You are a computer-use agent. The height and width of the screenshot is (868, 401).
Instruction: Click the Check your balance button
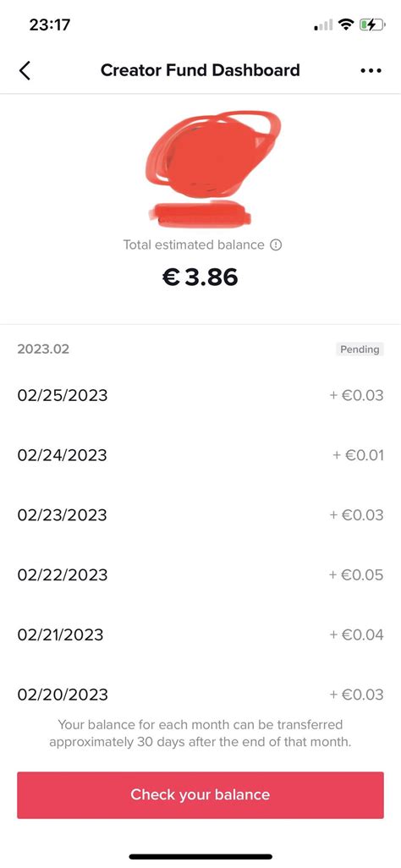[x=200, y=795]
